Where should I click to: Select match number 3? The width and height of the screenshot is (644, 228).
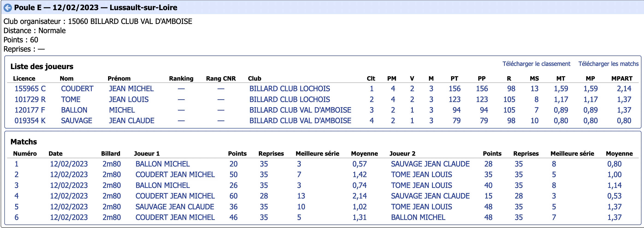(x=17, y=185)
